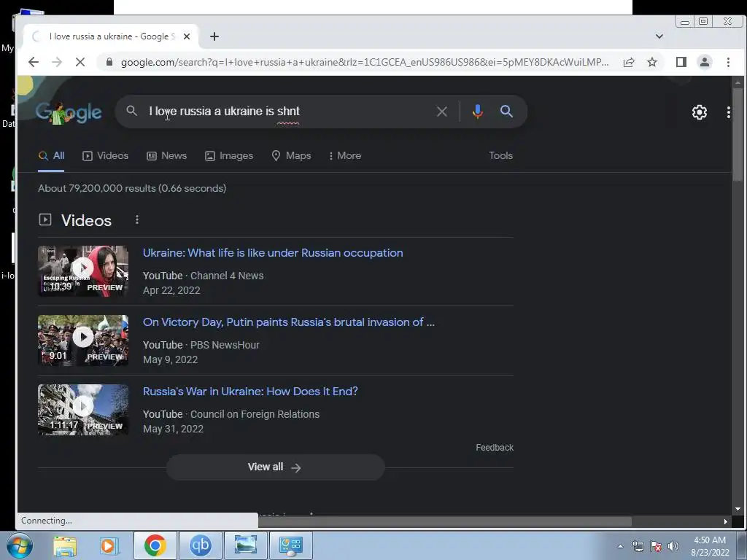
Task: Click 'About 79,200,000 results' text
Action: point(132,189)
